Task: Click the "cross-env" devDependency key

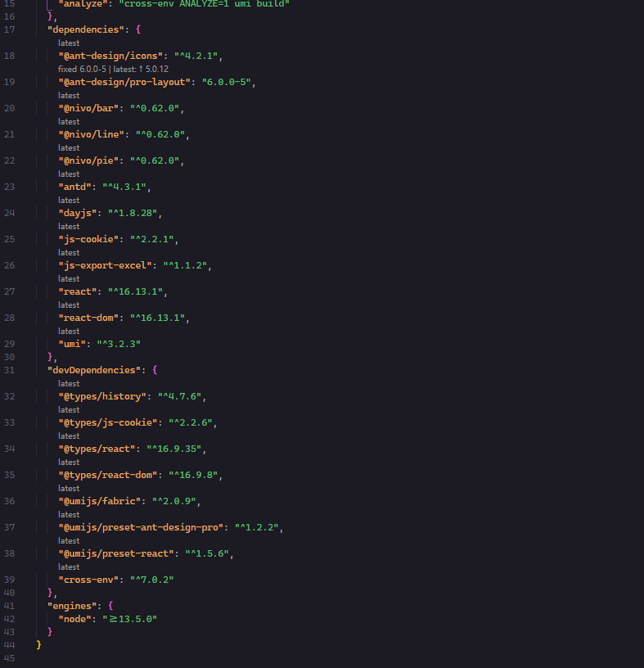Action: 88,580
